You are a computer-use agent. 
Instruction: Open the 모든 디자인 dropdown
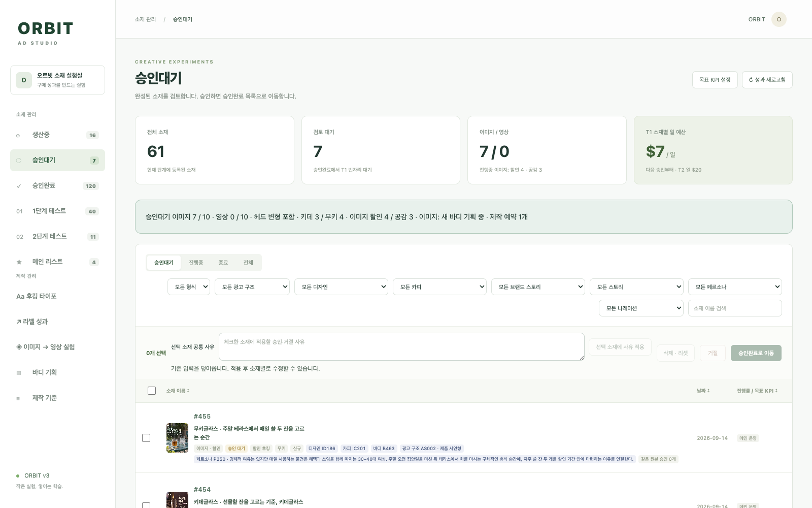341,287
